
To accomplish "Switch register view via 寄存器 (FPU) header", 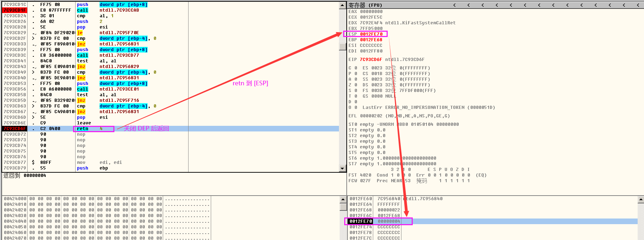I will click(365, 5).
